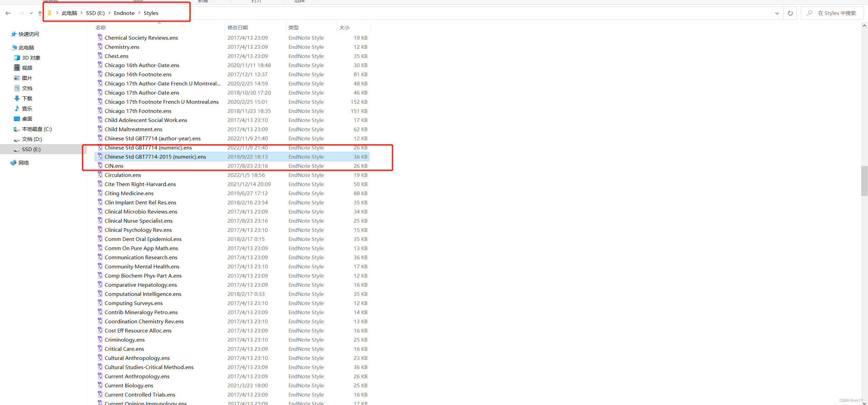Expand chevron after 此电脑 in path
The image size is (868, 405).
(x=81, y=13)
